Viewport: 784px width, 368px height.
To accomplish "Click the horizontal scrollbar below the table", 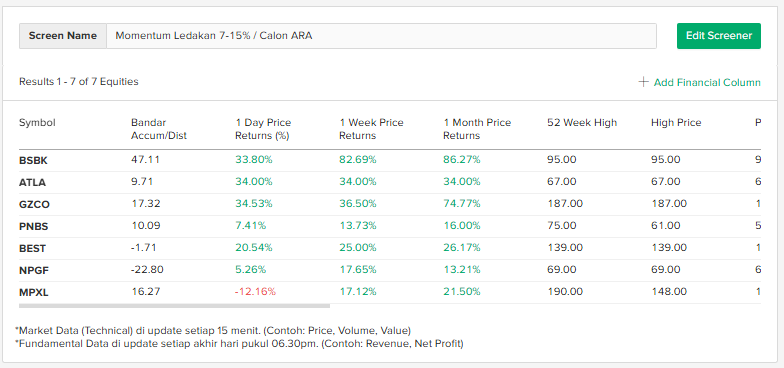I will 174,306.
